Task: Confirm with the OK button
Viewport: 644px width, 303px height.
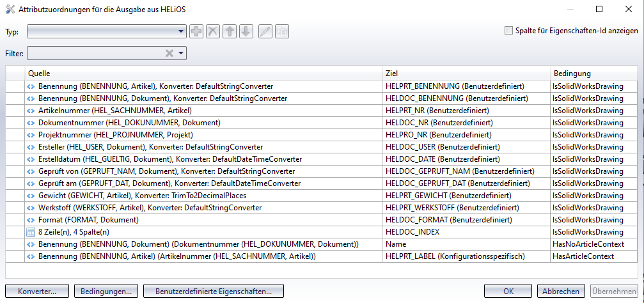Action: (x=508, y=291)
